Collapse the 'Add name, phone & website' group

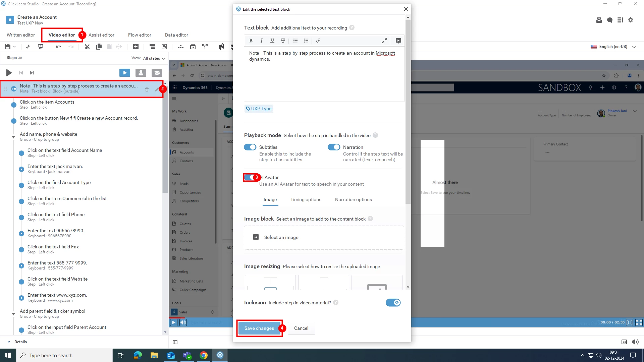tap(13, 137)
